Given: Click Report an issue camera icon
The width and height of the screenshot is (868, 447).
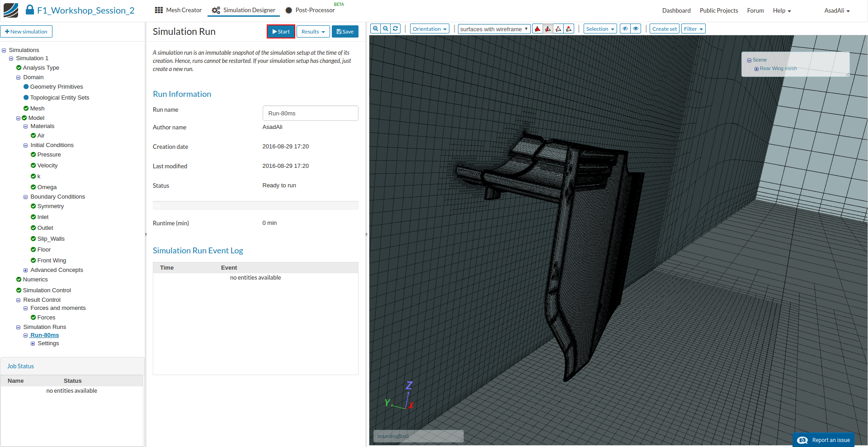Looking at the screenshot, I should [802, 440].
